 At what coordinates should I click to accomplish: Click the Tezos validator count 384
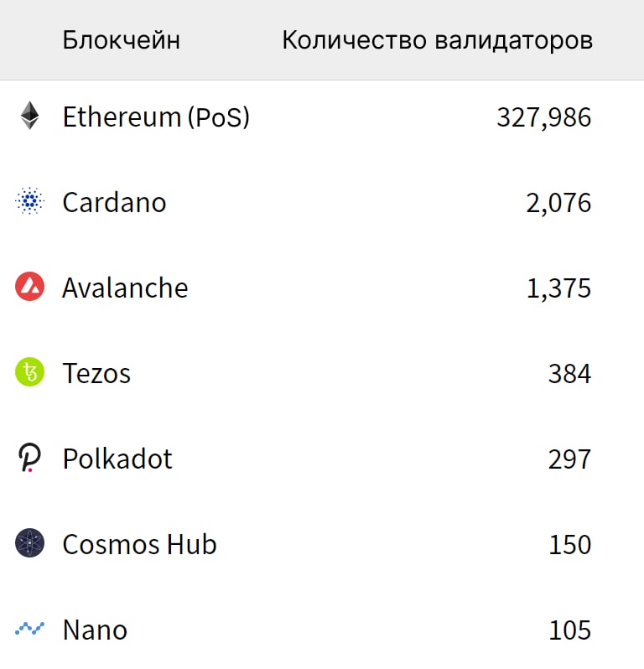[x=569, y=374]
